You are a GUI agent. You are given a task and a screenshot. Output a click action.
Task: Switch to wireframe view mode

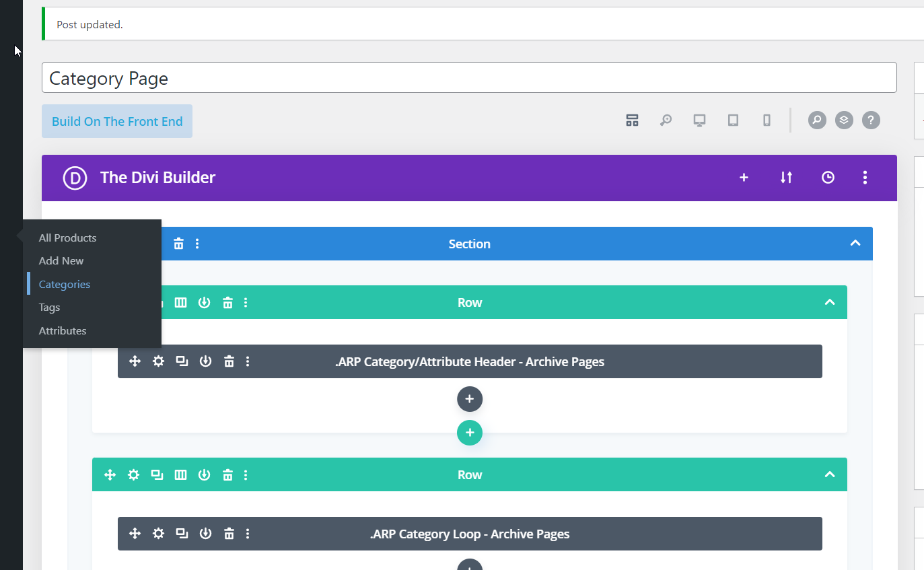pyautogui.click(x=632, y=120)
